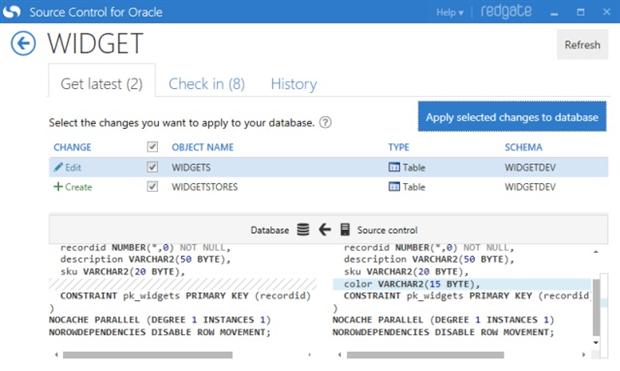The width and height of the screenshot is (620, 371).
Task: Click the back arrow next to WIDGET
Action: [23, 43]
